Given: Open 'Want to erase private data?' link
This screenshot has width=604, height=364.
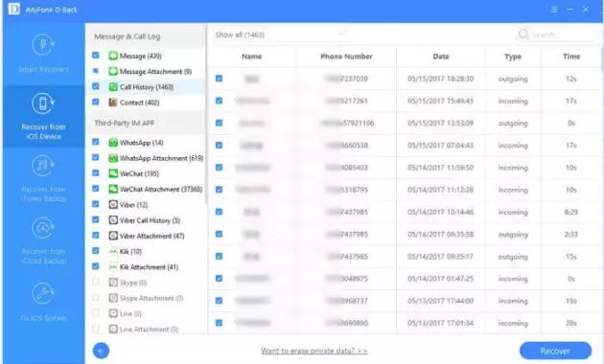Looking at the screenshot, I should [314, 351].
